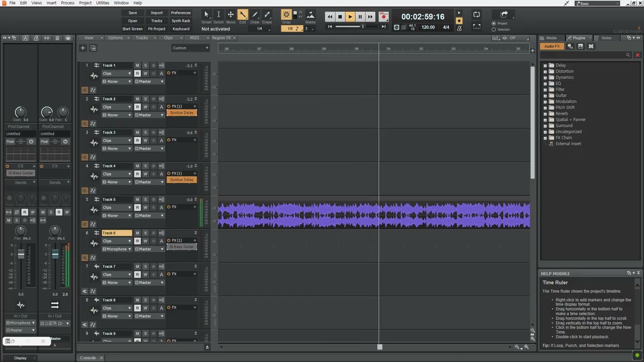Click the Track 5 purple audio clip
The width and height of the screenshot is (644, 362).
(x=374, y=215)
